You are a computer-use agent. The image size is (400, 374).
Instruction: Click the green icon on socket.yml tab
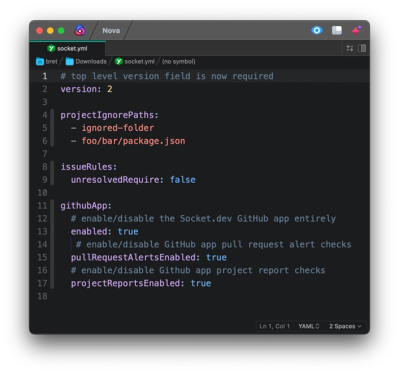pyautogui.click(x=51, y=48)
